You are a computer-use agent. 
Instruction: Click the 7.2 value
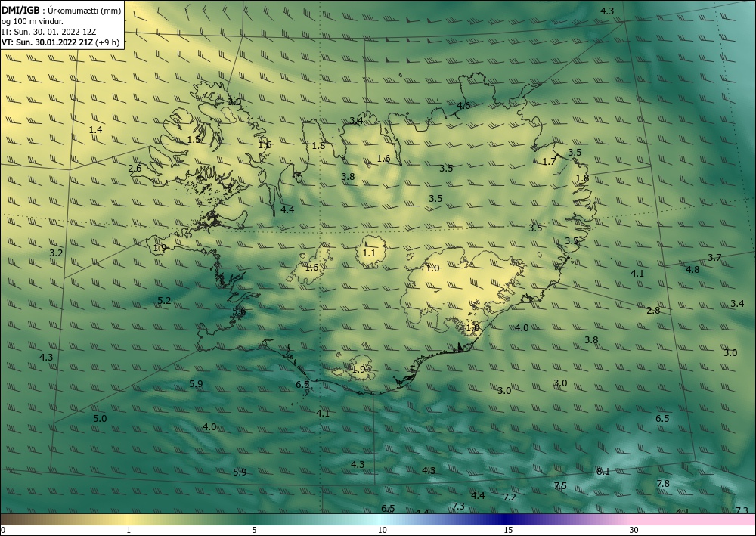(x=510, y=497)
